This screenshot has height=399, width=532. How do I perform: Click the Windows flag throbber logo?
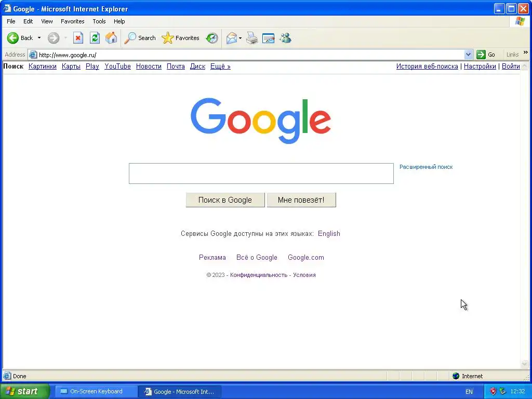520,21
